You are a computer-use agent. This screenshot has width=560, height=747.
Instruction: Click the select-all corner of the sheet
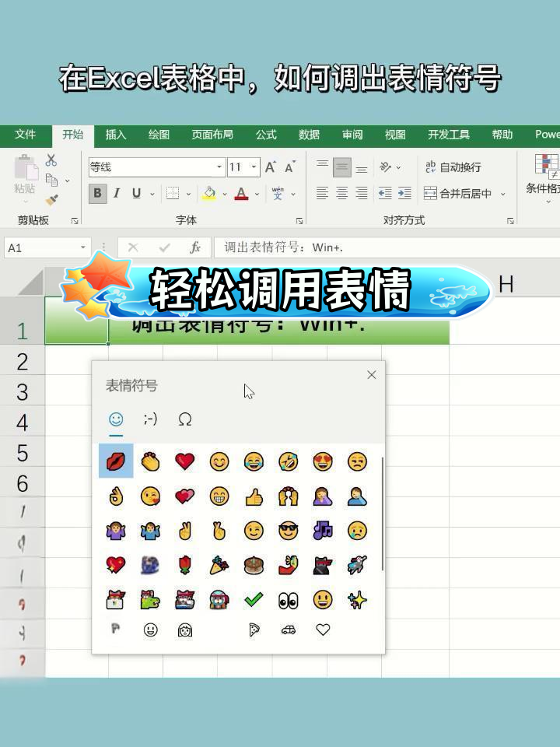[30, 283]
